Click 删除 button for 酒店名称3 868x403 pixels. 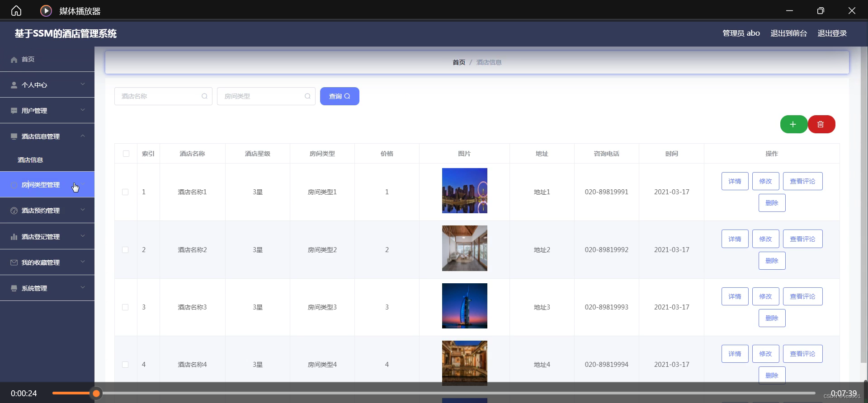772,318
